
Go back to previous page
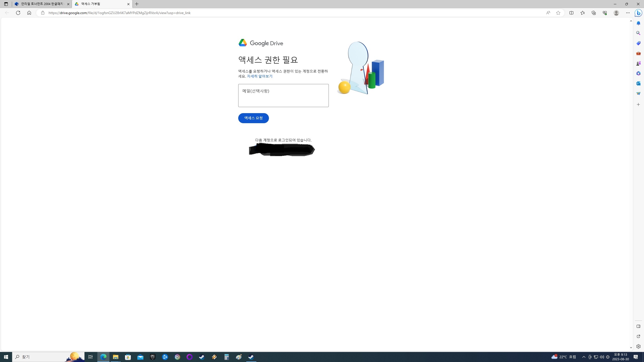point(7,13)
